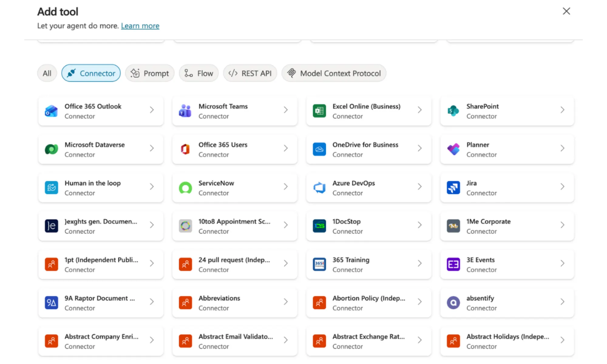Close the Add tool dialog
The height and width of the screenshot is (364, 607).
click(566, 11)
